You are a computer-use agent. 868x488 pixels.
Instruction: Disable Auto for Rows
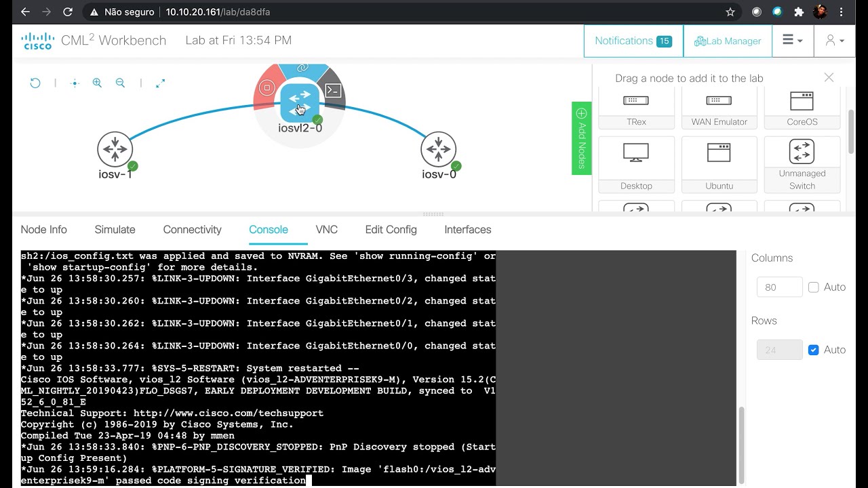coord(814,350)
